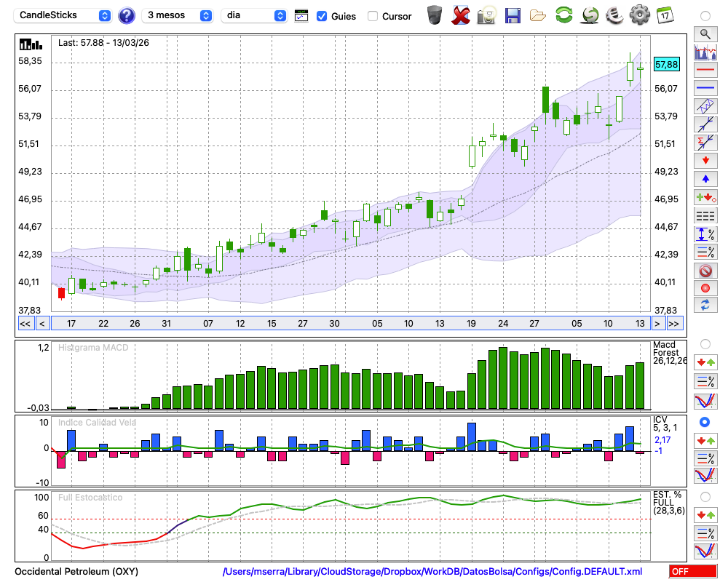The image size is (728, 582).
Task: Choose the zigzag channel drawing tool
Action: tap(705, 106)
